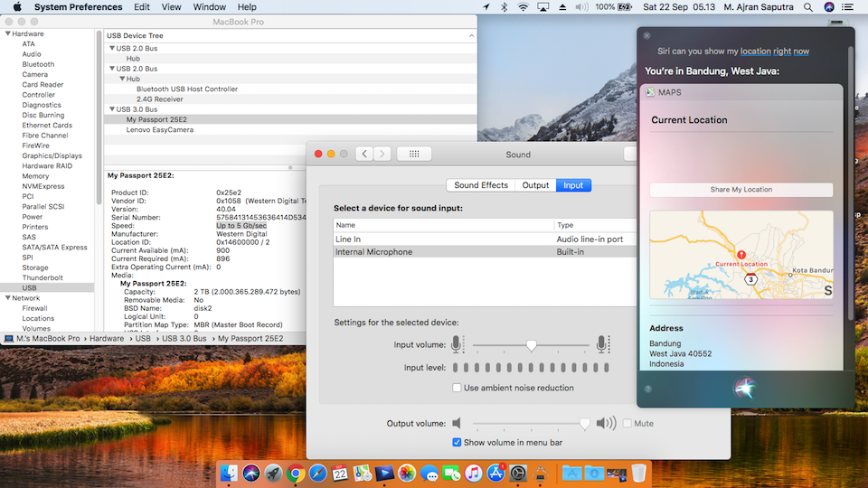Collapse the Hub under second USB 2.0 Bus
The width and height of the screenshot is (868, 488).
[x=122, y=79]
